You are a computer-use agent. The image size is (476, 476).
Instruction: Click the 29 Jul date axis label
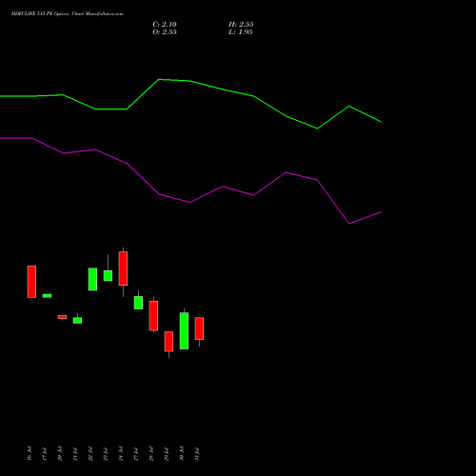pos(167,453)
